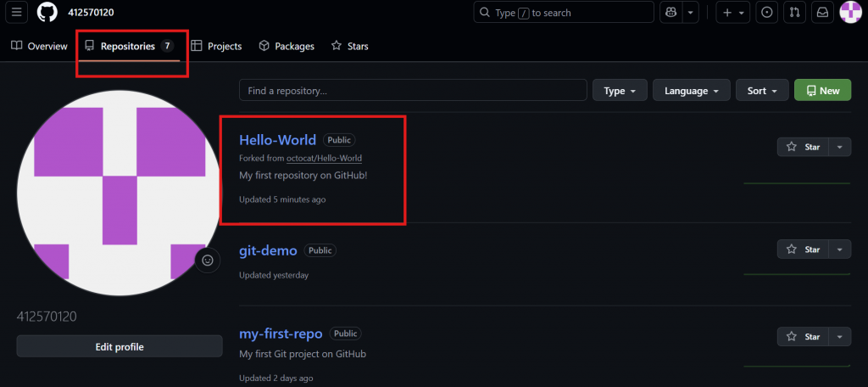Go to GitHub home via Octocat logo
Screen dimensions: 868x387
point(47,12)
